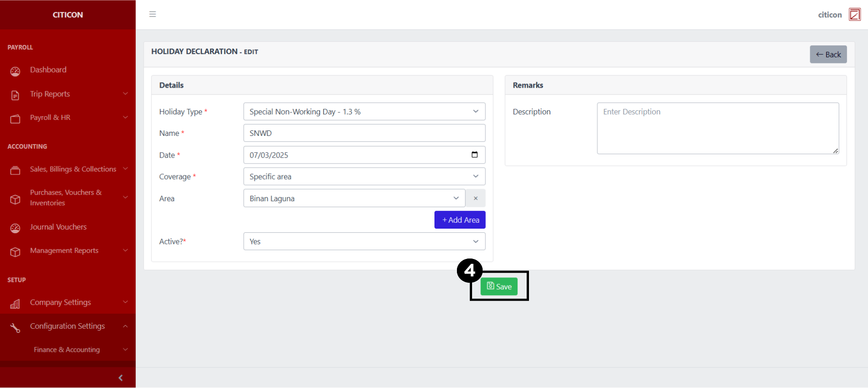Click the Configuration Settings wrench icon
This screenshot has height=388, width=868.
(15, 327)
